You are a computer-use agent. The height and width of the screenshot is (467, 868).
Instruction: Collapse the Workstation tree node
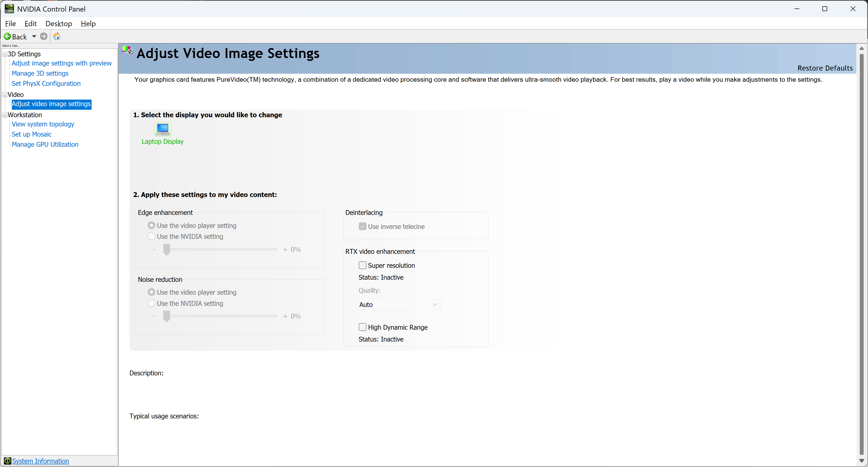pyautogui.click(x=5, y=115)
